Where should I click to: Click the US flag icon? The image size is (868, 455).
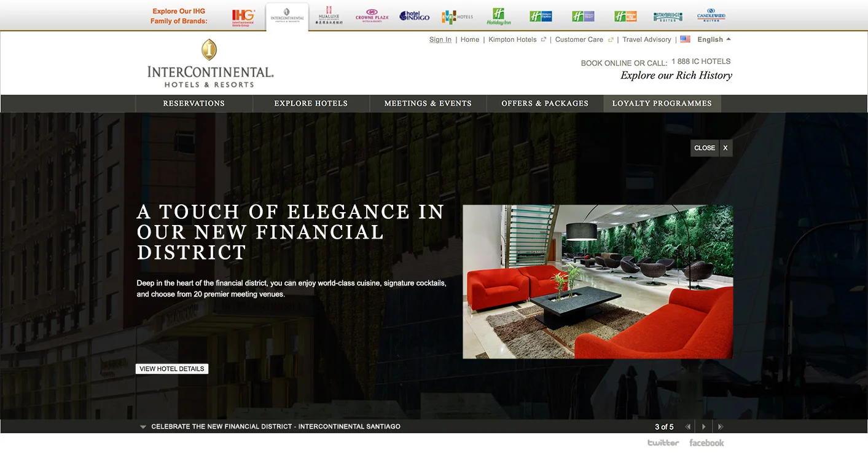(686, 39)
